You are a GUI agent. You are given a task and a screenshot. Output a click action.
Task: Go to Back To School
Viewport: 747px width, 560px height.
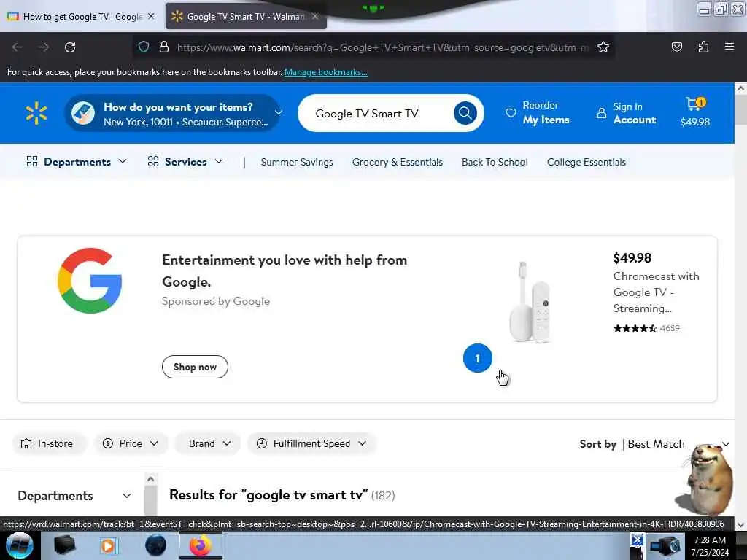495,162
